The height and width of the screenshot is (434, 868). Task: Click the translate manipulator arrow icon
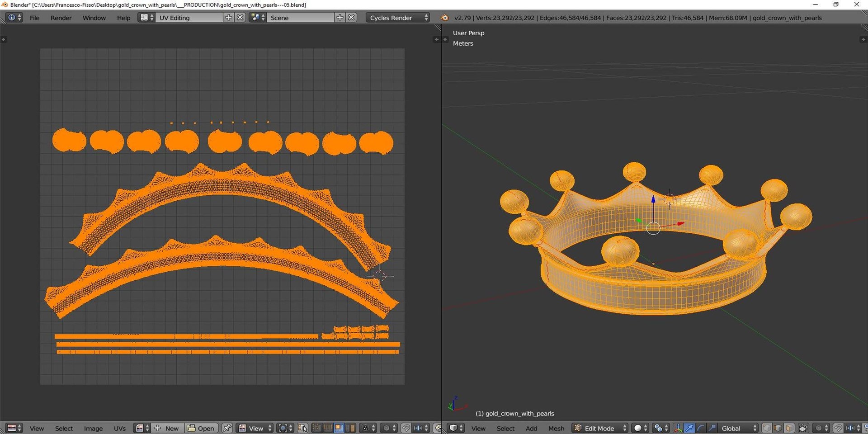pos(689,428)
